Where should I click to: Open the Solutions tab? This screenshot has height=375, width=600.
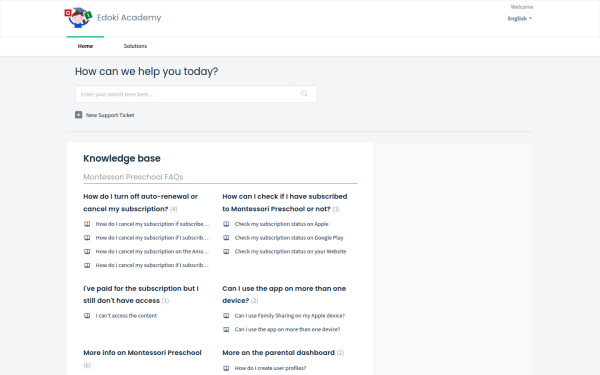tap(135, 46)
